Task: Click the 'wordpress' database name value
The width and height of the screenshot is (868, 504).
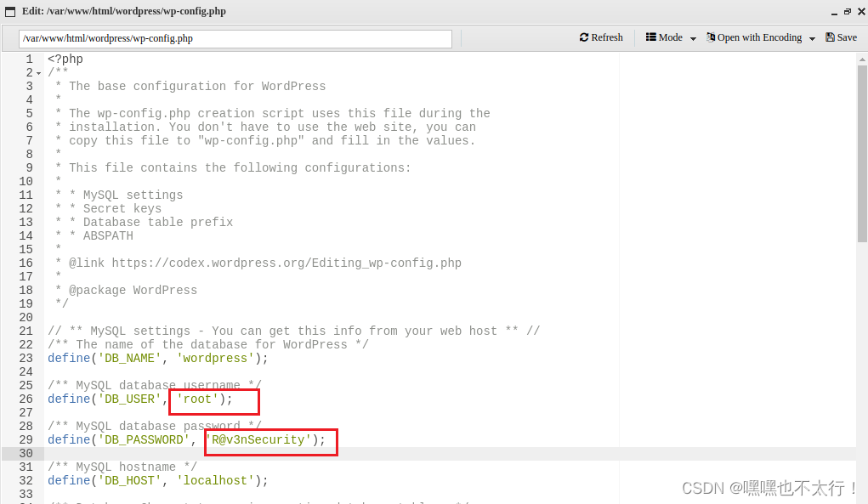Action: [215, 358]
